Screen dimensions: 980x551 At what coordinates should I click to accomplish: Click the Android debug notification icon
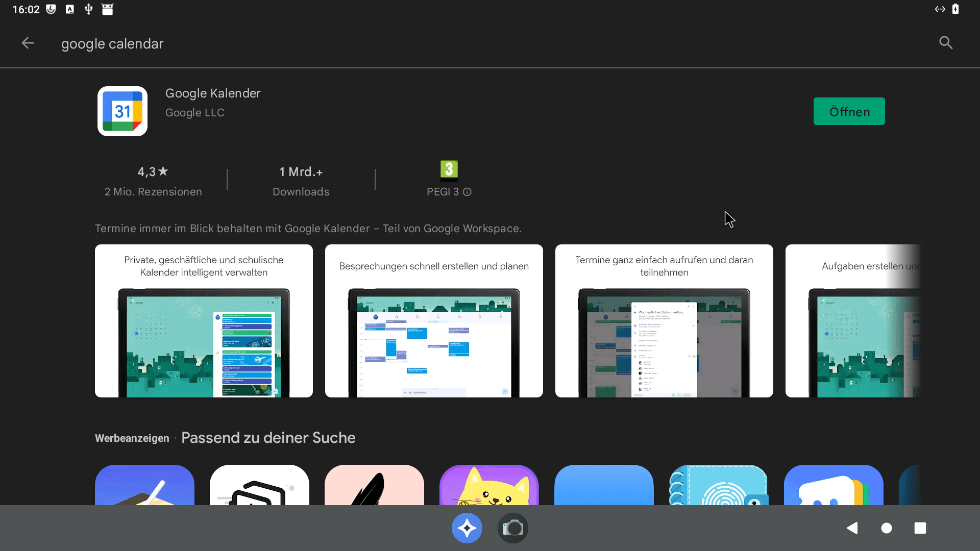pos(107,9)
